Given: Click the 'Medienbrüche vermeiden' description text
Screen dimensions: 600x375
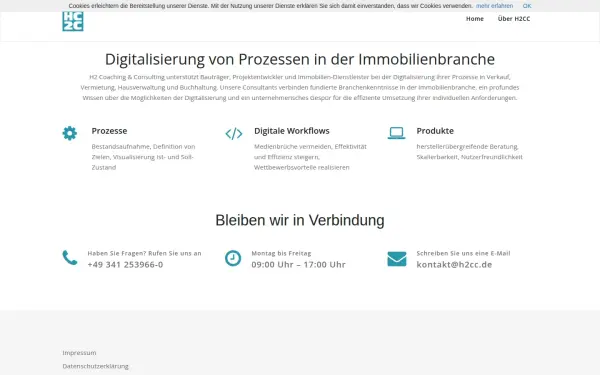Looking at the screenshot, I should [310, 157].
